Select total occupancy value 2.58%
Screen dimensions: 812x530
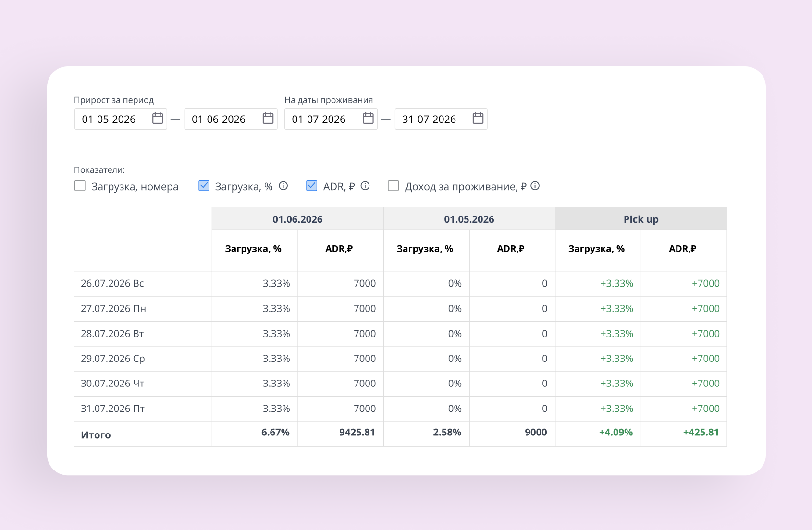tap(447, 432)
